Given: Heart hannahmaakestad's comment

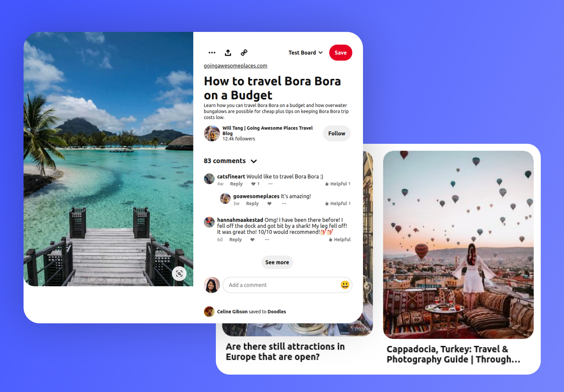Looking at the screenshot, I should (x=252, y=240).
